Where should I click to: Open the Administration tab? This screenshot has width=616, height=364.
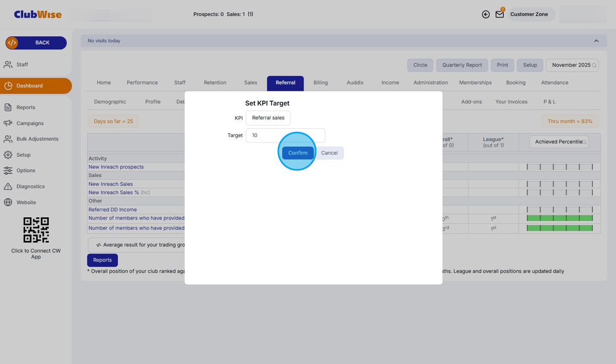coord(431,83)
